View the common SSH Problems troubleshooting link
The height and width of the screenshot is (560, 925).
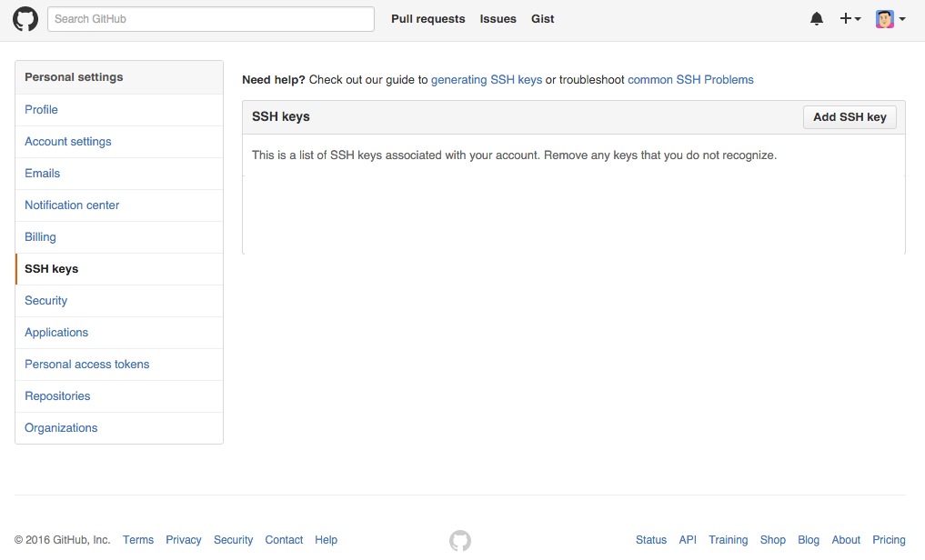coord(690,79)
